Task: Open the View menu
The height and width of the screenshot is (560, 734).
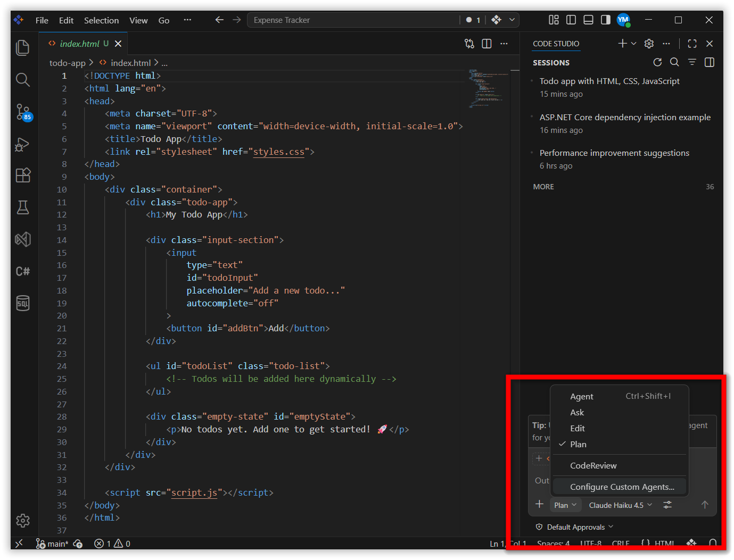Action: [x=138, y=20]
